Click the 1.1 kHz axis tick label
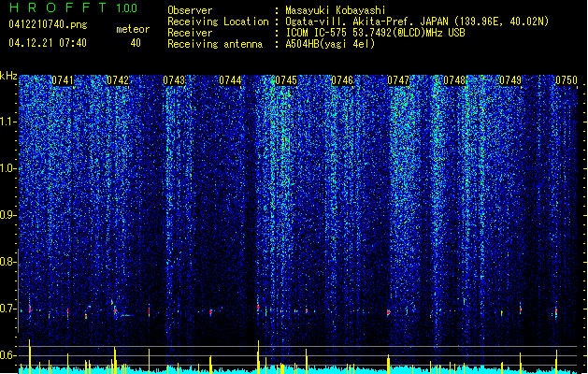This screenshot has width=588, height=374. coord(8,122)
